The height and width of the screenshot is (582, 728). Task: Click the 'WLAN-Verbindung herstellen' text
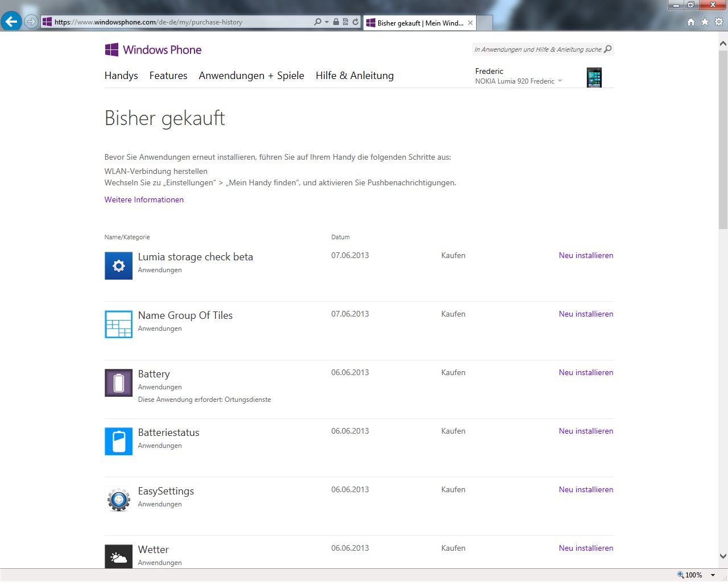[156, 171]
